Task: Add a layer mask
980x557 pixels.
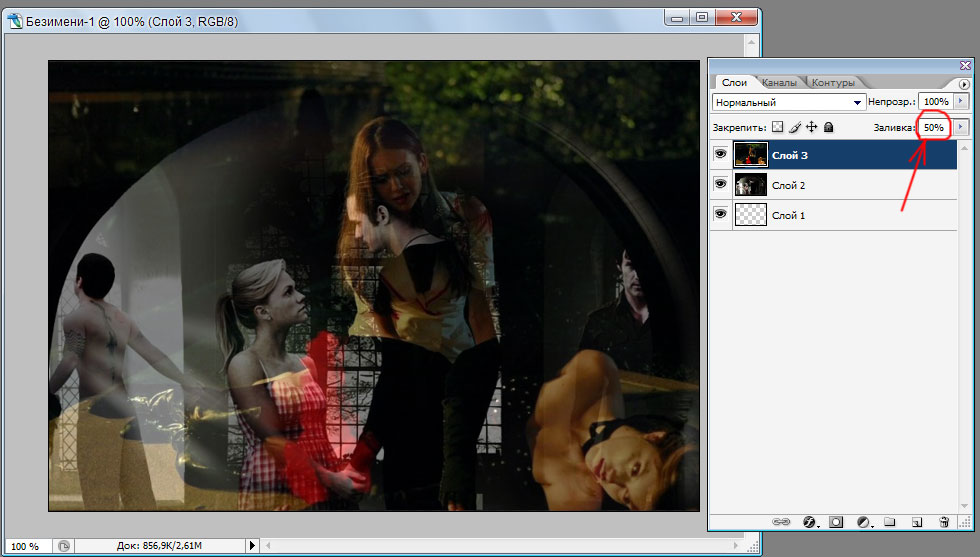Action: coord(836,522)
